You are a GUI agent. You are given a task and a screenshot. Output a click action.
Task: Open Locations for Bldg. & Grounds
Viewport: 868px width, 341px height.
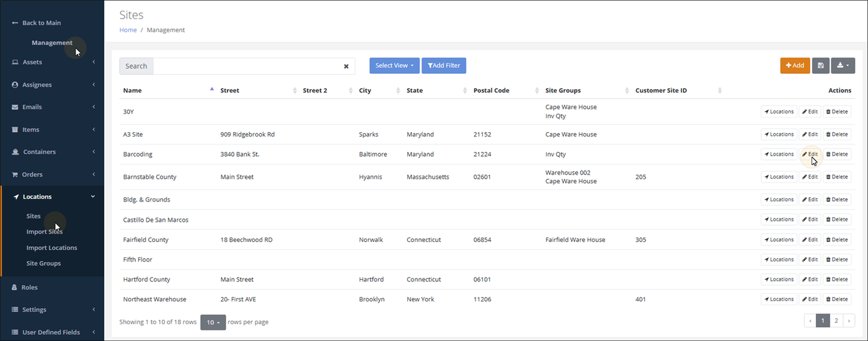tap(779, 200)
